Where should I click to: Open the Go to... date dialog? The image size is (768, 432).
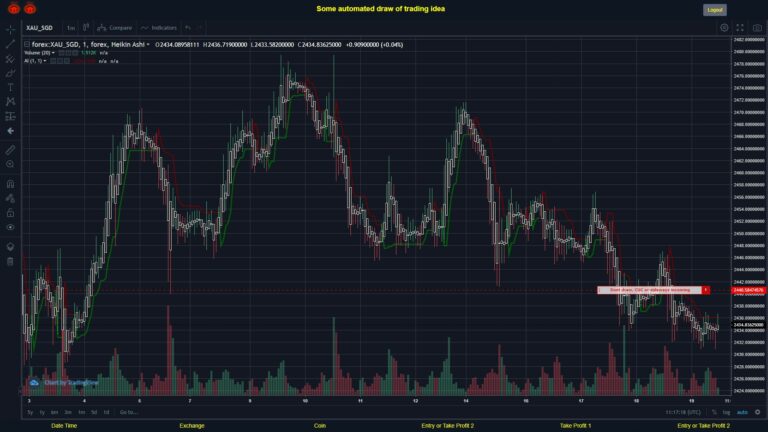coord(128,412)
